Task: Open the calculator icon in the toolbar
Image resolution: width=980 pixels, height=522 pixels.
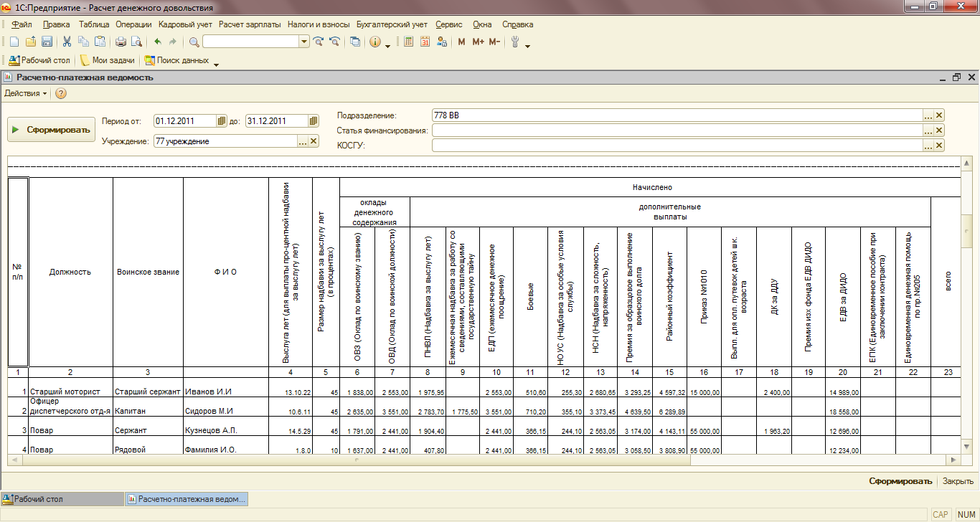Action: pos(409,42)
